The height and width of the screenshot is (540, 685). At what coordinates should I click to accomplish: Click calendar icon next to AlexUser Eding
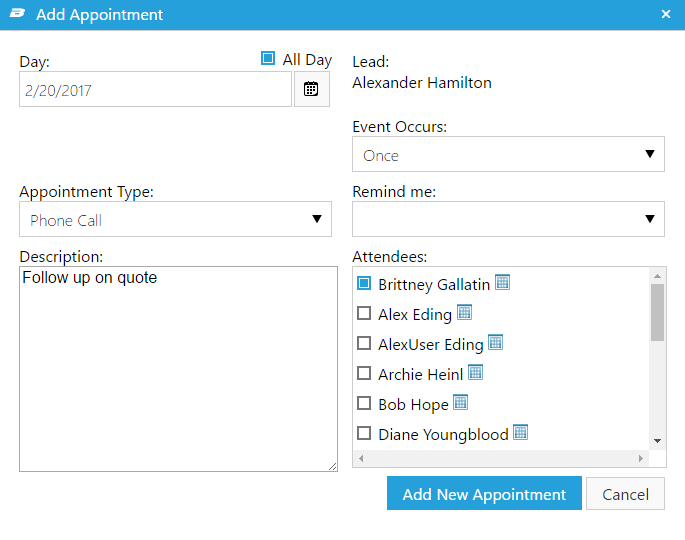495,343
